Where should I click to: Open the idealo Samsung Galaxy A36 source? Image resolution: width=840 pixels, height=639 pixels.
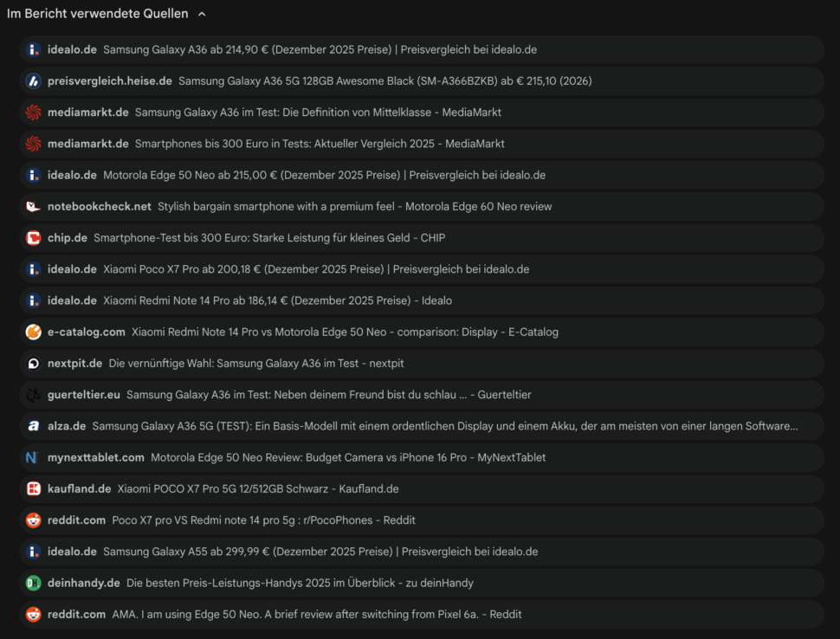[320, 50]
